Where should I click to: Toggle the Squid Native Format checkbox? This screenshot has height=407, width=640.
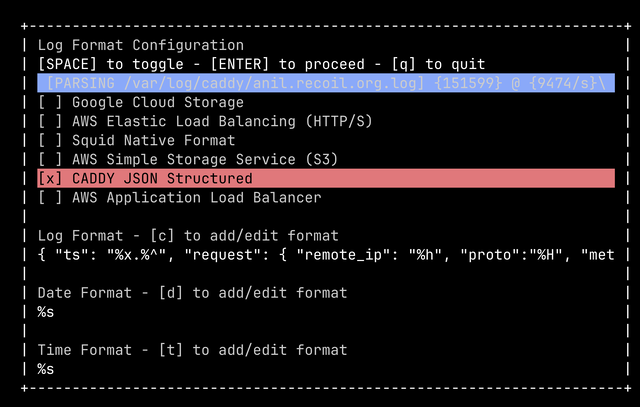[49, 140]
